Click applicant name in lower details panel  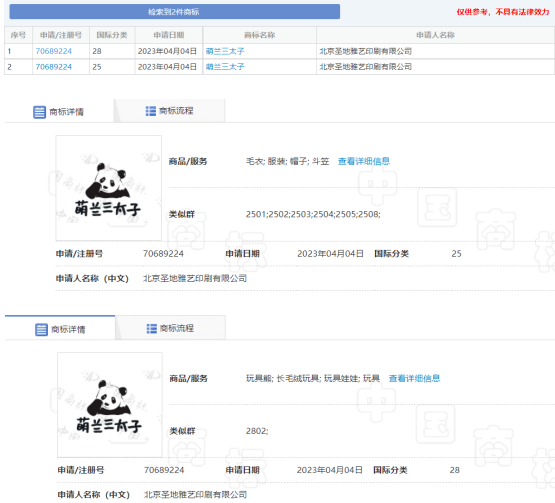[x=195, y=495]
